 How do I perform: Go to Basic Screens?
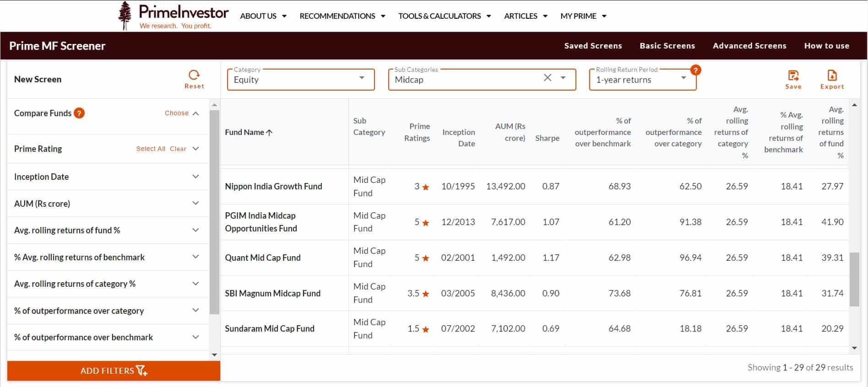667,46
